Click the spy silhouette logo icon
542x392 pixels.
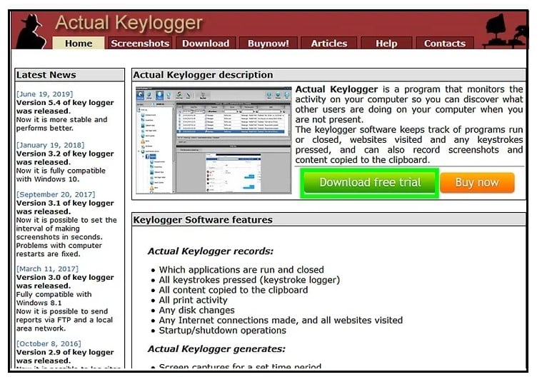click(32, 31)
